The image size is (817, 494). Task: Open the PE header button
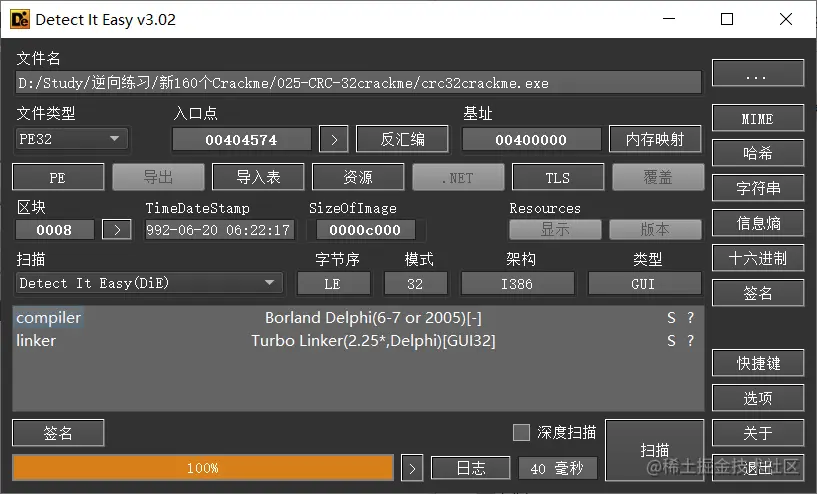(58, 178)
